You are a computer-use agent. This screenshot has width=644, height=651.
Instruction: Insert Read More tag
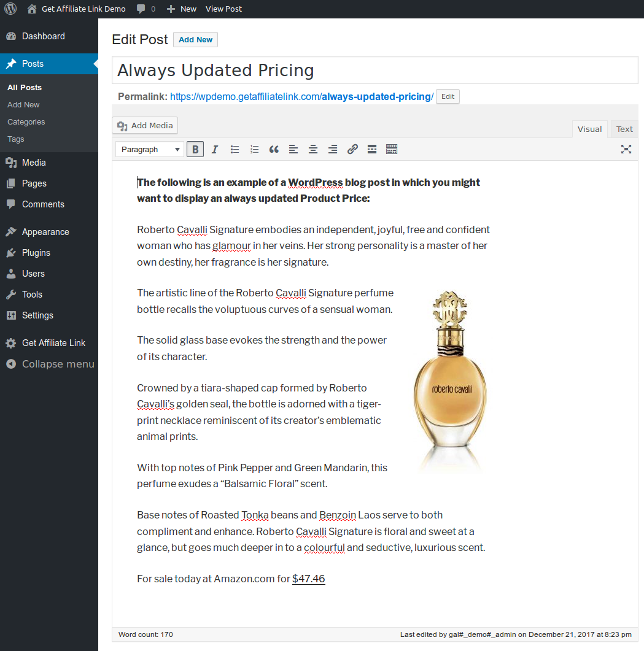pos(372,150)
